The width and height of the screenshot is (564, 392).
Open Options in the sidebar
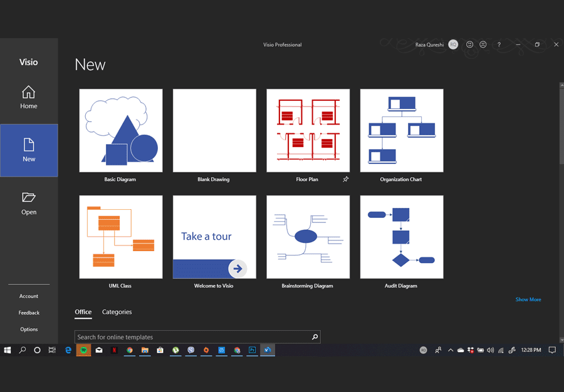pyautogui.click(x=29, y=329)
